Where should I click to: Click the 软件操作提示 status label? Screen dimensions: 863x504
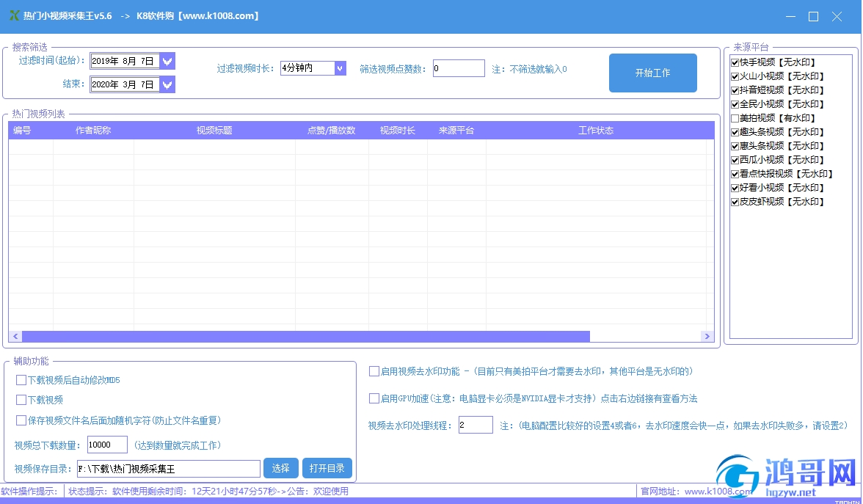pos(29,492)
